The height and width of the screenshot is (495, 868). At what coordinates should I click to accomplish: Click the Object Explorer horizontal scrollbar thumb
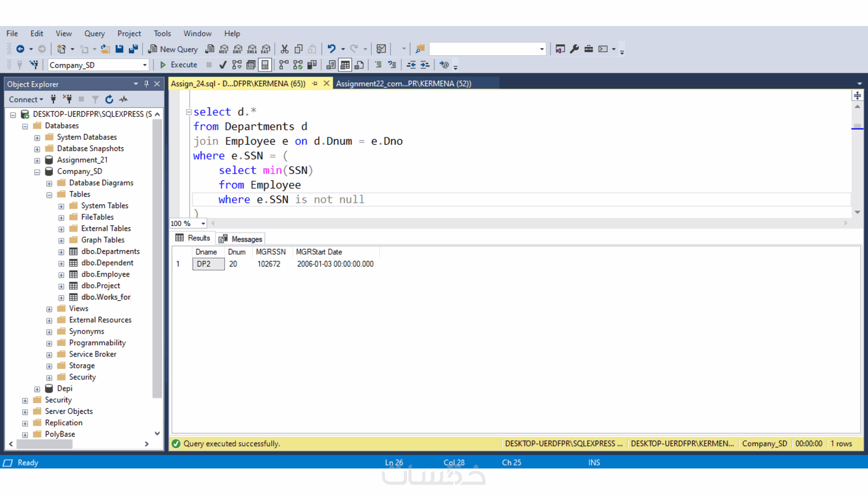pyautogui.click(x=45, y=444)
